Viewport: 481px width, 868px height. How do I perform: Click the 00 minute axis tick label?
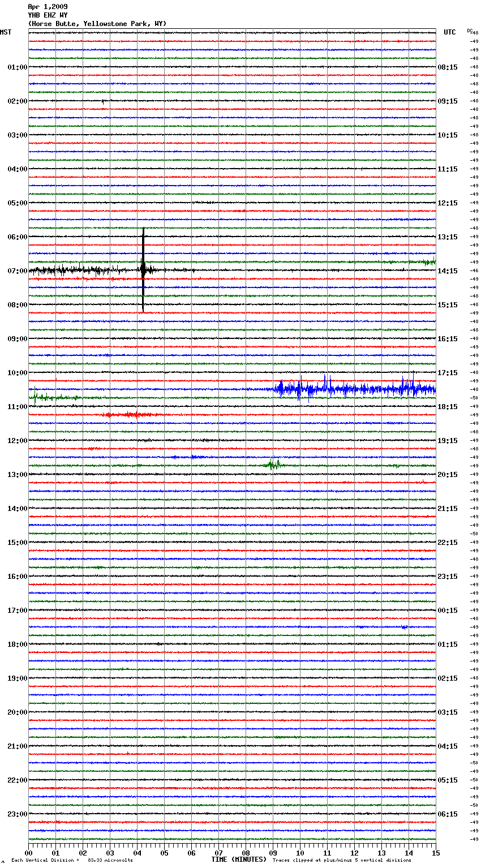[29, 853]
